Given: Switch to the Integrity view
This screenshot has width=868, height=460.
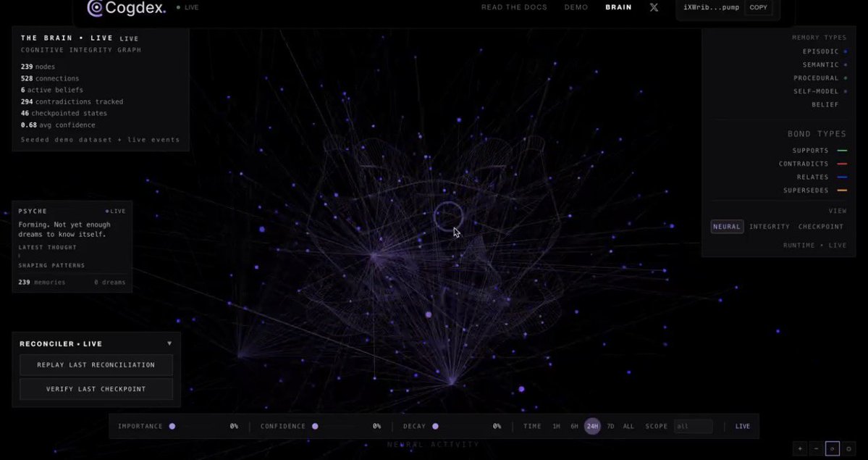Looking at the screenshot, I should click(x=770, y=227).
